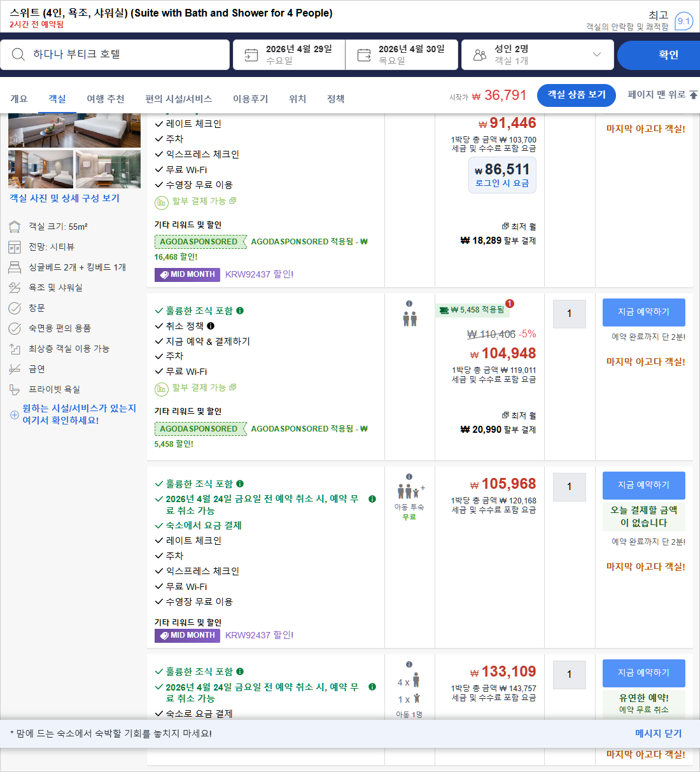Image resolution: width=700 pixels, height=772 pixels.
Task: Click 할부 결제 가능 link in 91,446 offer
Action: (199, 201)
